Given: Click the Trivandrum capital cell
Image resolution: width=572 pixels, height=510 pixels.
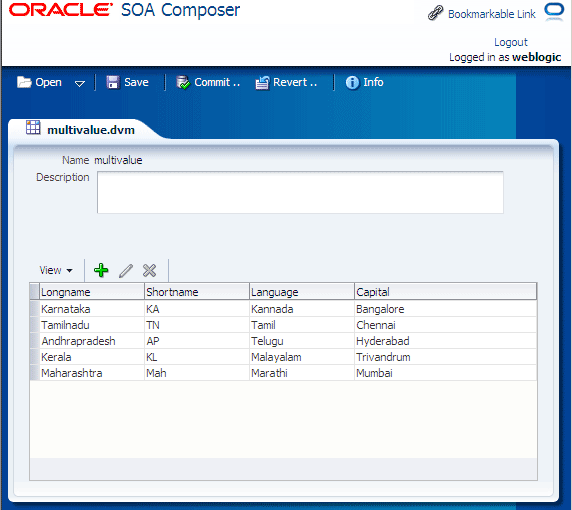Looking at the screenshot, I should point(445,357).
